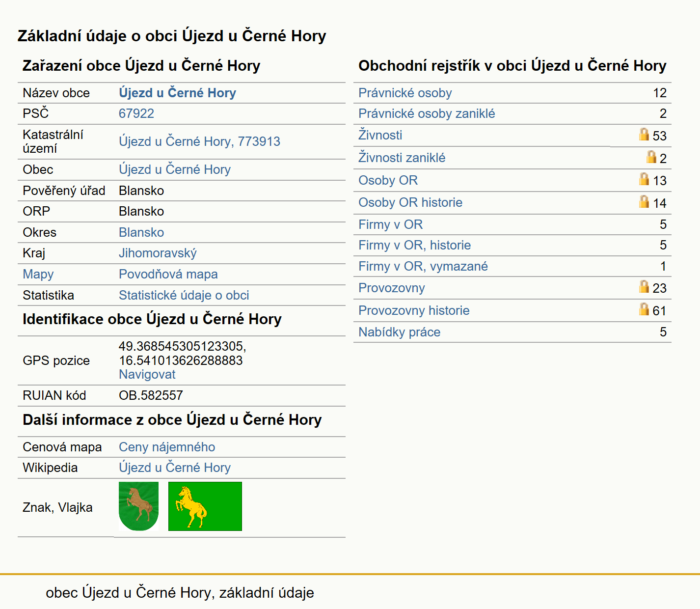The image size is (700, 609).
Task: Open the Provozovny link
Action: (392, 288)
